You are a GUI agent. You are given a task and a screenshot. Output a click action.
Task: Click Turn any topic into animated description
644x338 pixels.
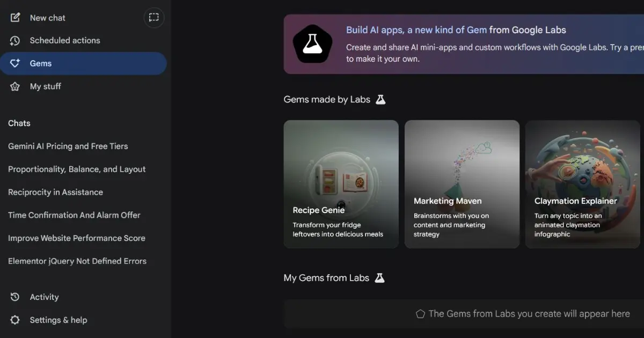pyautogui.click(x=568, y=225)
